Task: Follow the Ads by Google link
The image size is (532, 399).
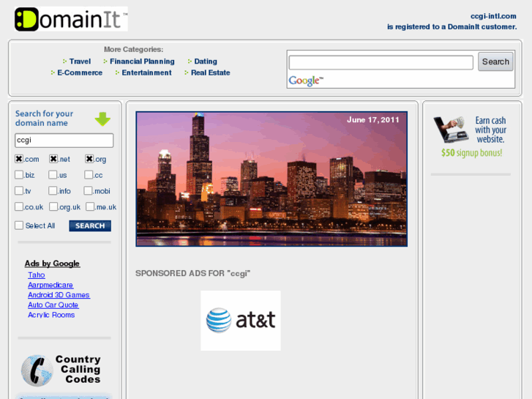Action: coord(52,264)
